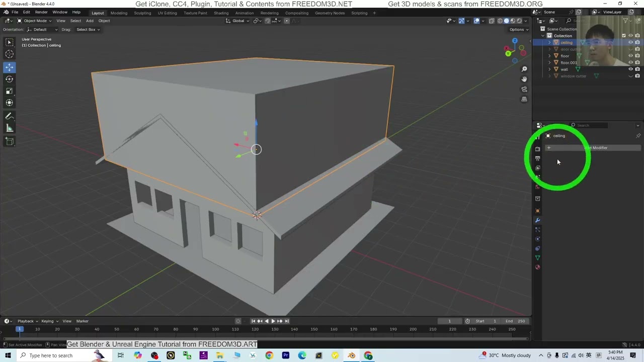Switch to rendered viewport shading
This screenshot has width=644, height=362.
click(x=520, y=21)
